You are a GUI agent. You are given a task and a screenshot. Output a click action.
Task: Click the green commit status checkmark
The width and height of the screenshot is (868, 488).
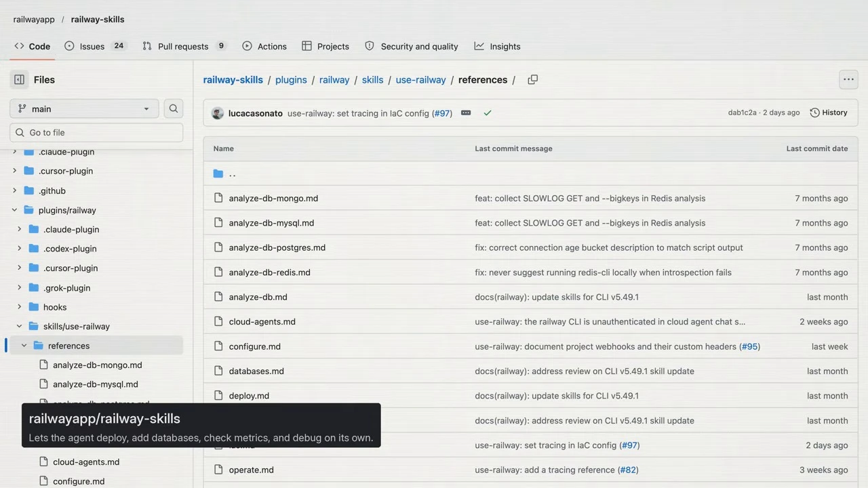(x=488, y=113)
